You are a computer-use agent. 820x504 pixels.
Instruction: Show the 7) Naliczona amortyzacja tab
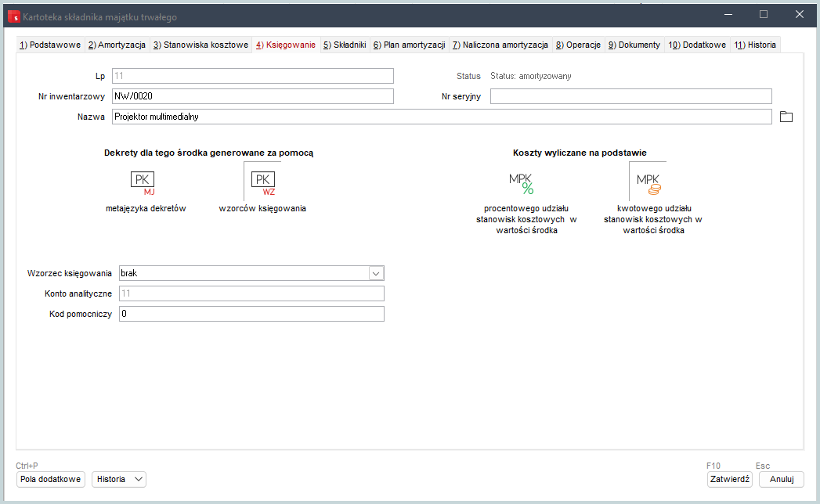click(500, 45)
